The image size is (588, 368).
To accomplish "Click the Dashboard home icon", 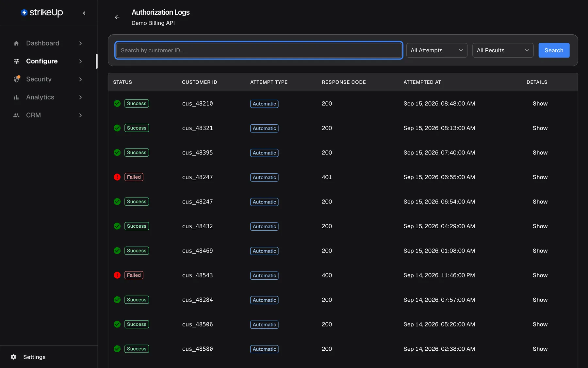I will 16,43.
